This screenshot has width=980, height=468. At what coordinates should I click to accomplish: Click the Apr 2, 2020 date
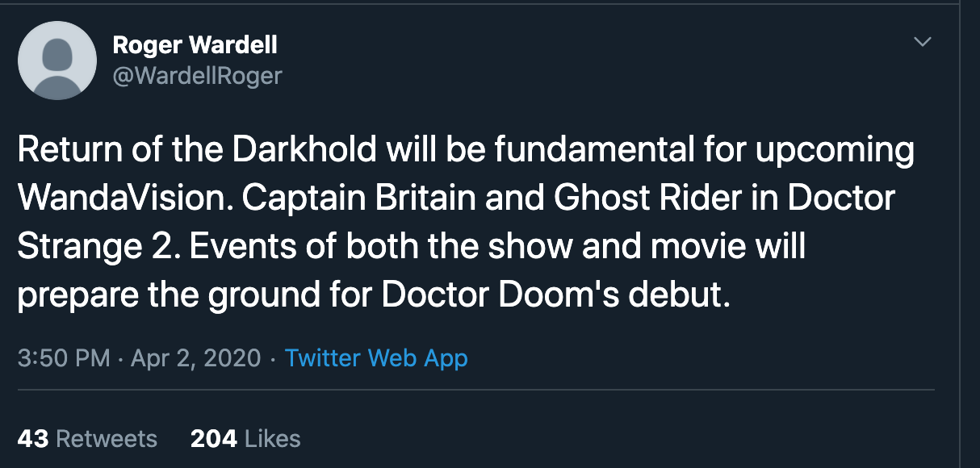tap(195, 357)
